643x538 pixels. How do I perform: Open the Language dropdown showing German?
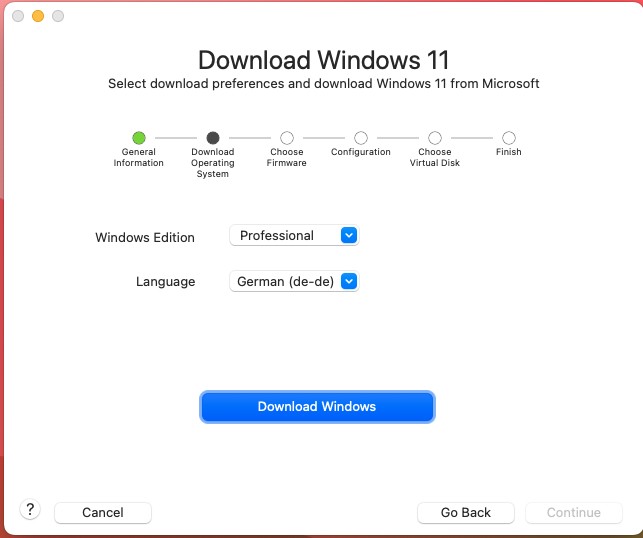click(294, 281)
